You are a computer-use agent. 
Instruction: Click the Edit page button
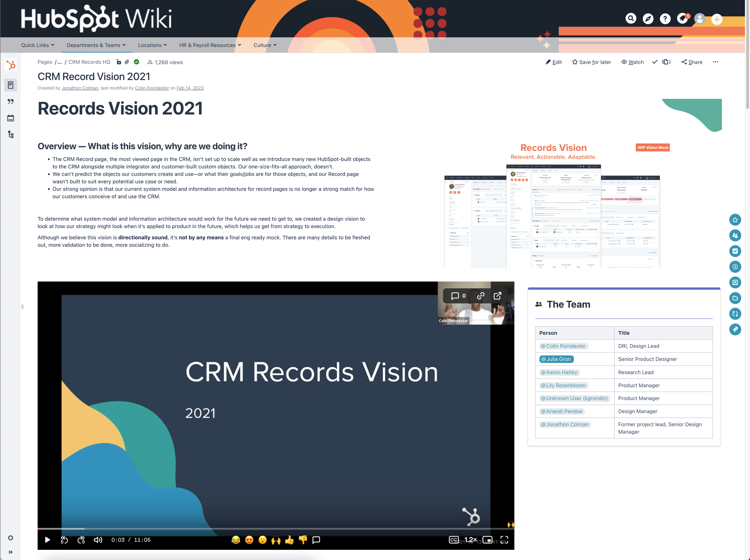coord(553,62)
